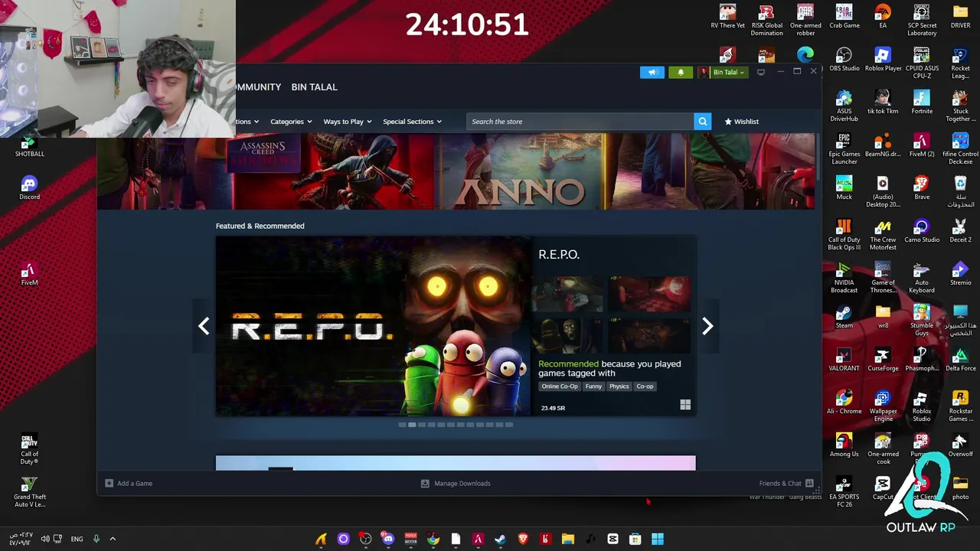Open the Wallpaper Engine desktop icon
Screen dimensions: 980x551
click(x=883, y=406)
